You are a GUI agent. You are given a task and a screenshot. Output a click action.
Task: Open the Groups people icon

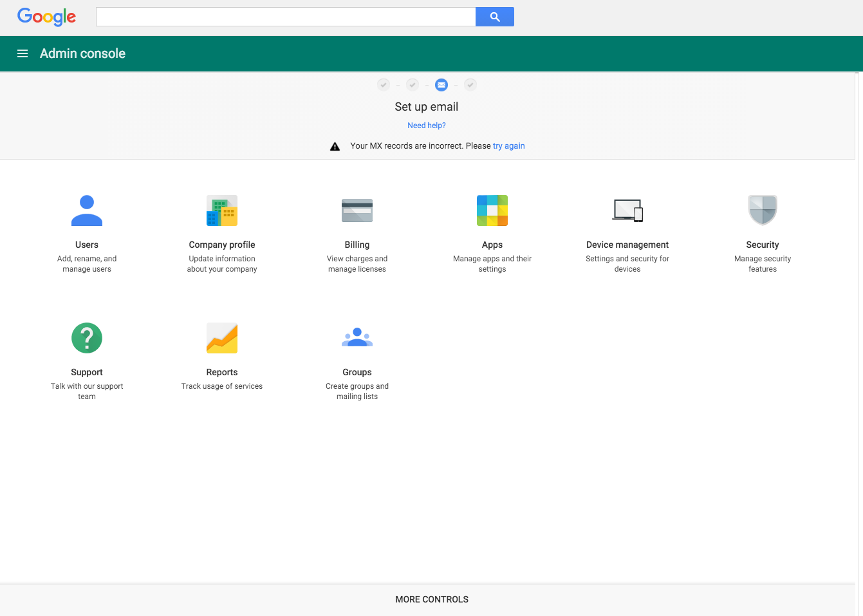(x=357, y=337)
